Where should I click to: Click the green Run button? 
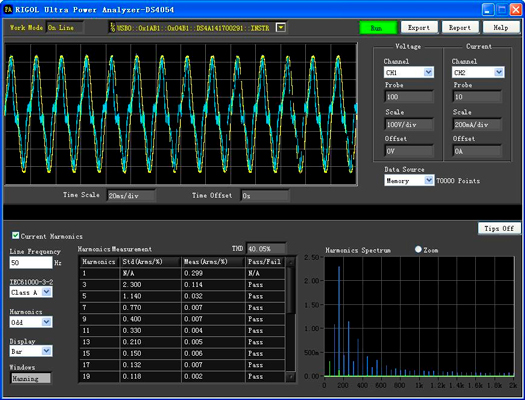(x=378, y=28)
